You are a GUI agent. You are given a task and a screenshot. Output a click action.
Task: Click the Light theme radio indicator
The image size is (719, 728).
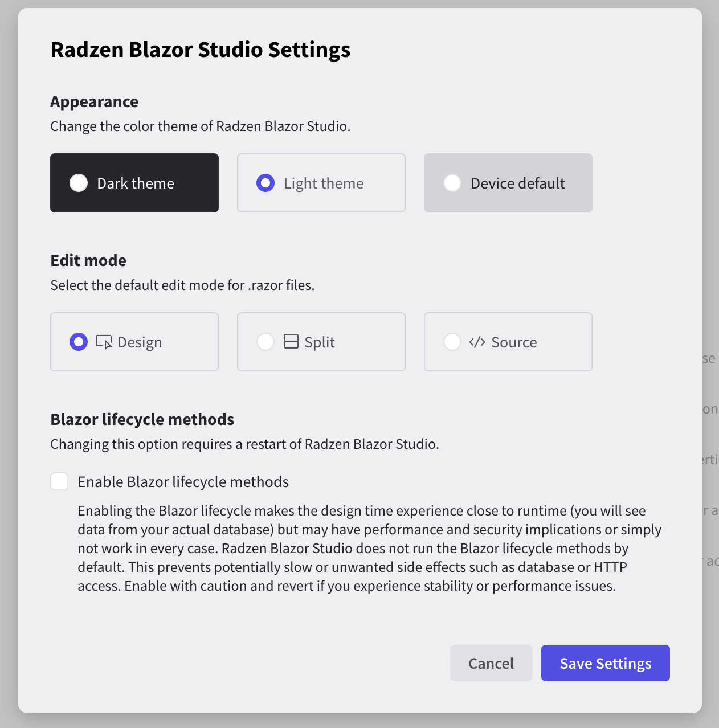click(x=265, y=183)
